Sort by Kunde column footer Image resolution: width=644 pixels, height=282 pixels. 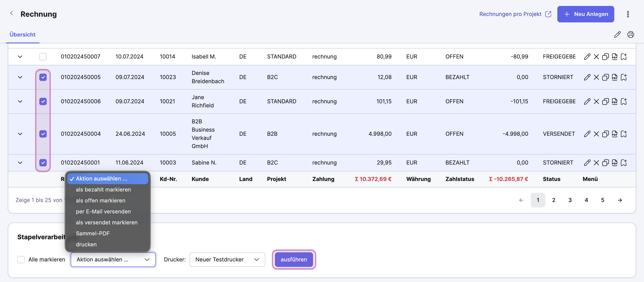click(x=200, y=179)
